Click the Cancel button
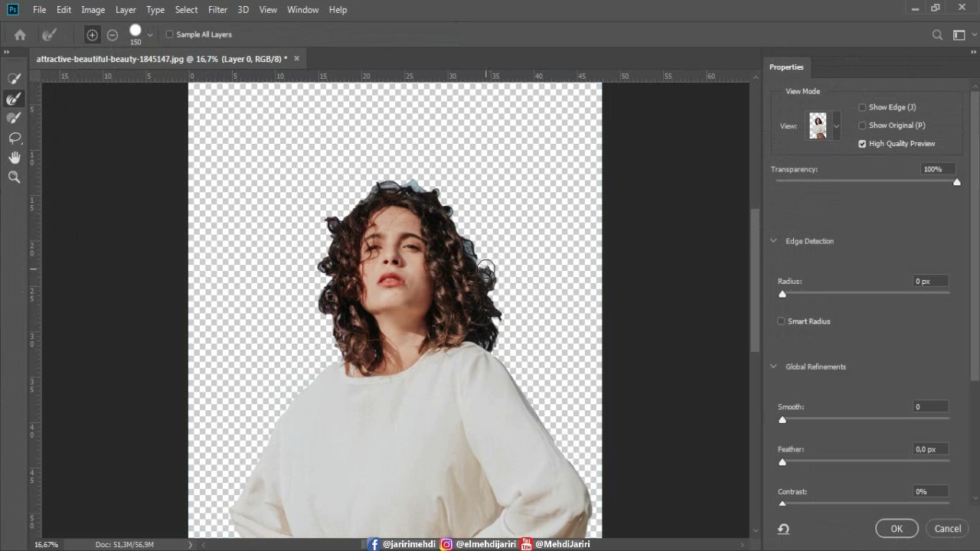The height and width of the screenshot is (551, 980). pyautogui.click(x=947, y=529)
